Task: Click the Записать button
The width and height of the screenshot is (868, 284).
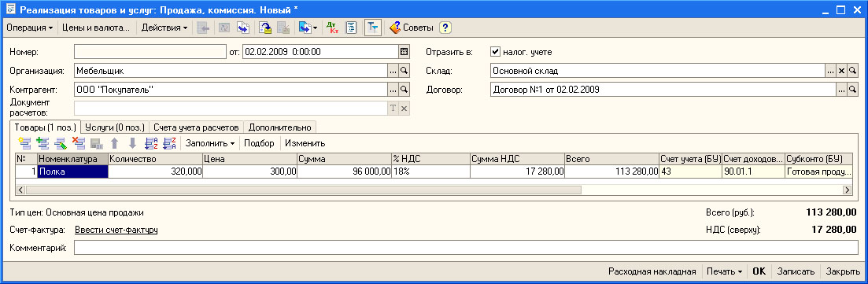Action: click(x=796, y=271)
